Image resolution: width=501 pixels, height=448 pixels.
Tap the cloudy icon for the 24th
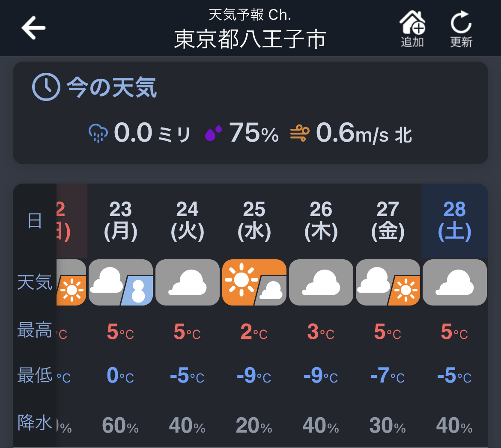tap(188, 282)
